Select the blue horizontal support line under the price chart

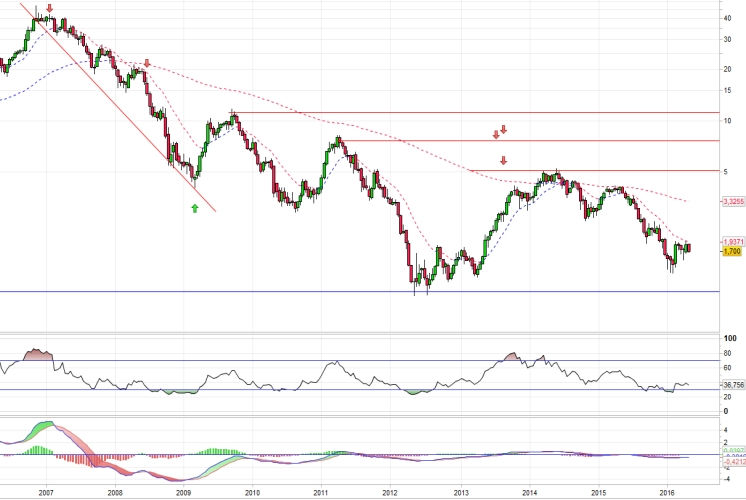tap(300, 291)
